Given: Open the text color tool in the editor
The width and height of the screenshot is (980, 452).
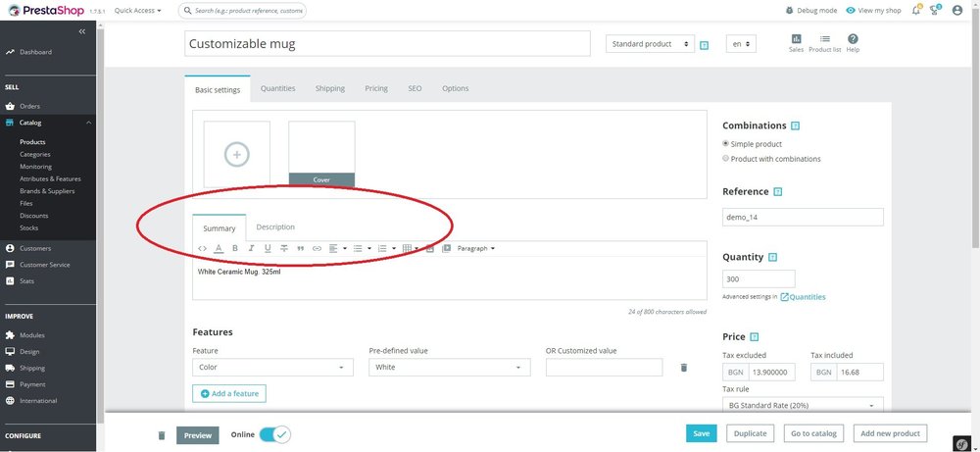Looking at the screenshot, I should coord(219,248).
